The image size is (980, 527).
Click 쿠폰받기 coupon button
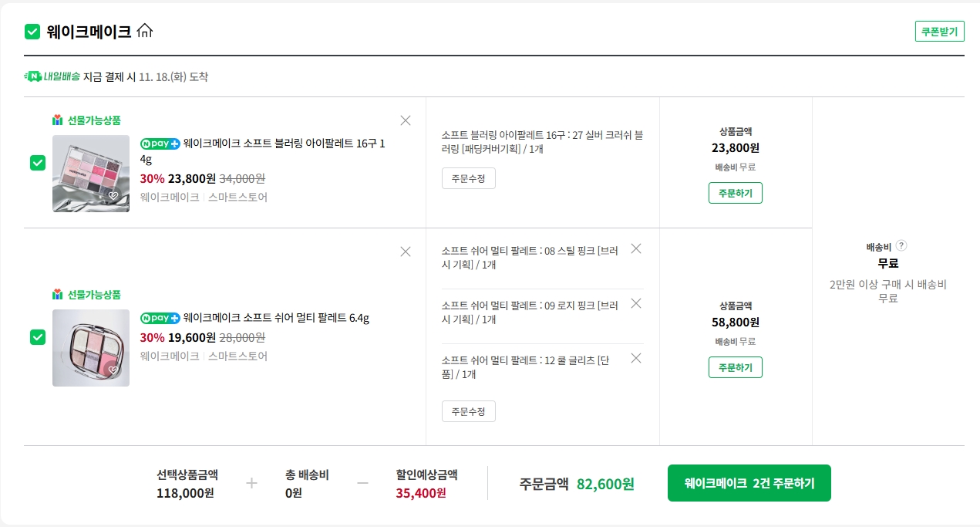tap(939, 32)
